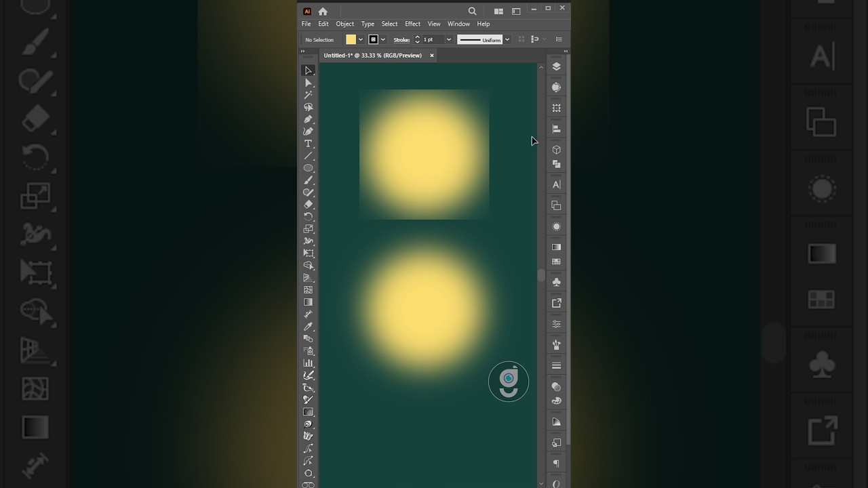Open the Symbols panel icon
This screenshot has height=488, width=868.
(556, 282)
